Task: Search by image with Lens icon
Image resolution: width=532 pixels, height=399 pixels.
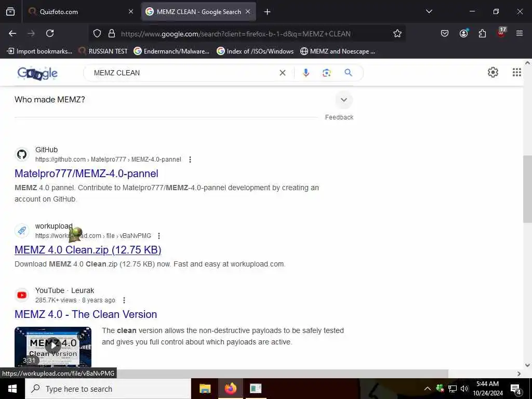Action: (327, 73)
